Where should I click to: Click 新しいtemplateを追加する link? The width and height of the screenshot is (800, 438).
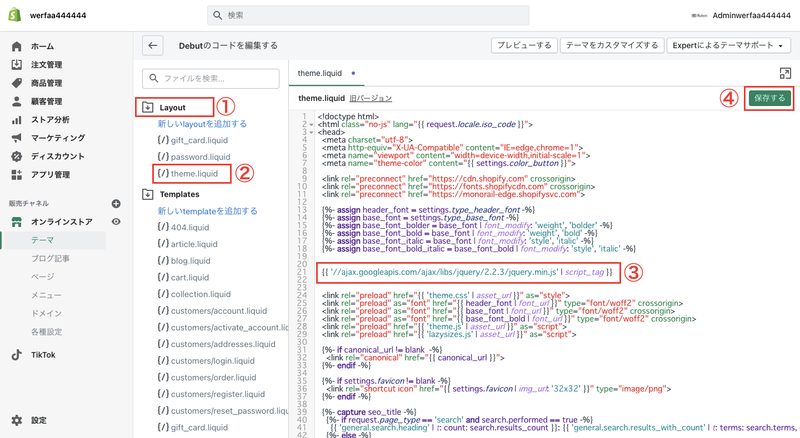coord(207,211)
